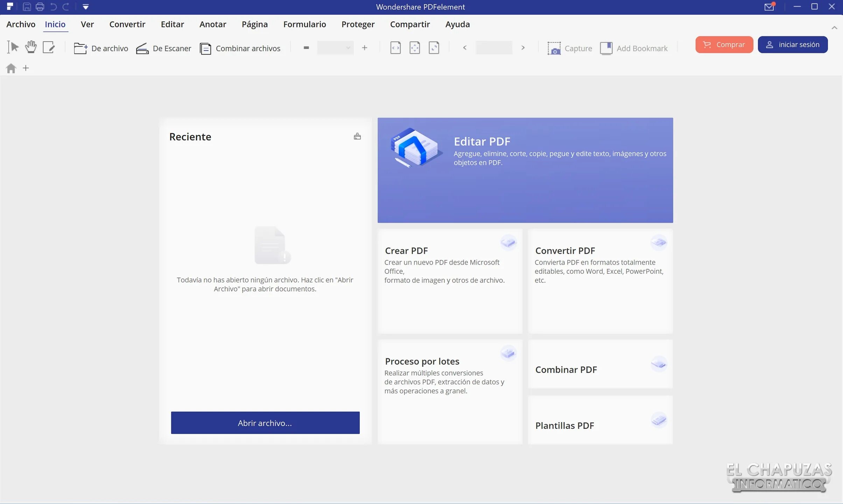
Task: Click the iniciar sesión button
Action: [x=793, y=44]
